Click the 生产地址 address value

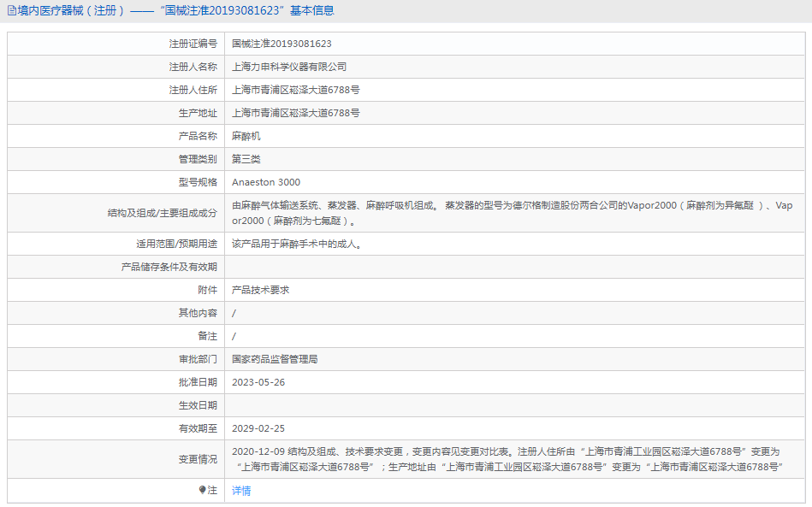tap(295, 113)
